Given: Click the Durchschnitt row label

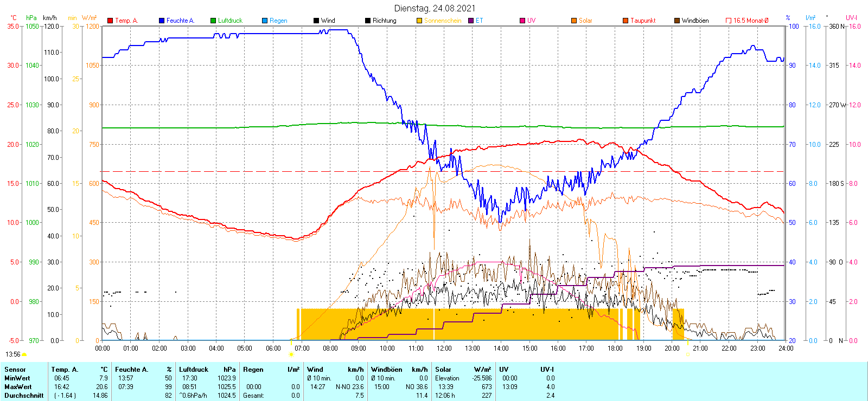Looking at the screenshot, I should pos(24,396).
